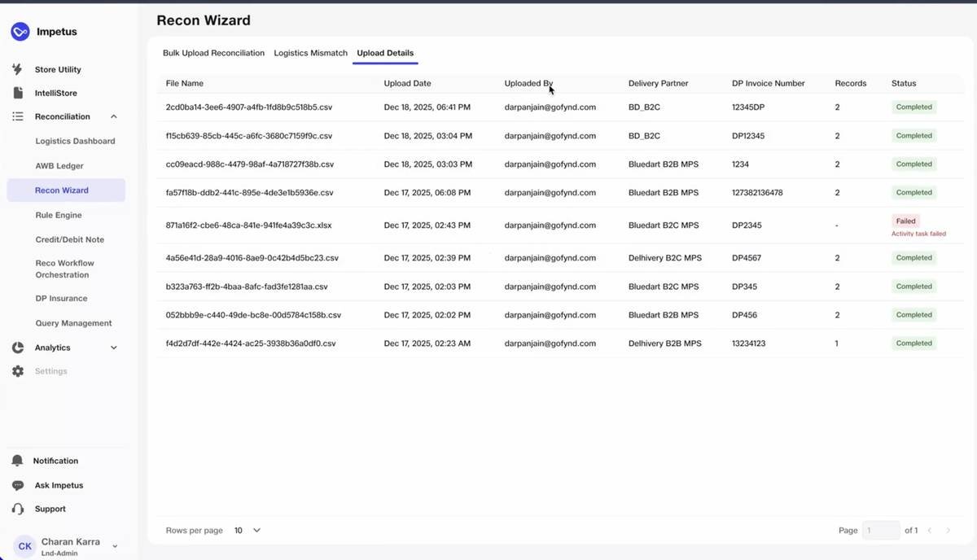This screenshot has height=560, width=977.
Task: Open Query Management in sidebar
Action: pyautogui.click(x=73, y=323)
